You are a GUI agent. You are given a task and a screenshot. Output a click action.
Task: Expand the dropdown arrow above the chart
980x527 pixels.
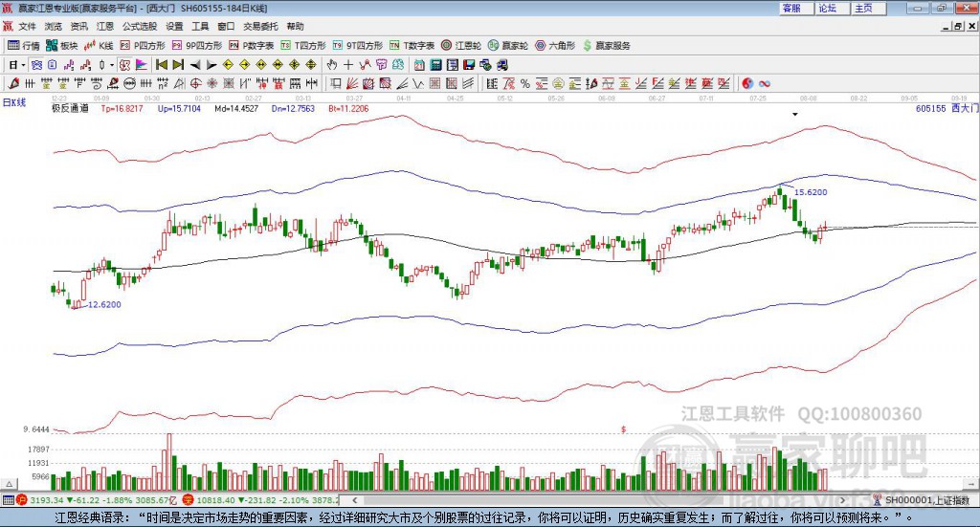point(794,114)
